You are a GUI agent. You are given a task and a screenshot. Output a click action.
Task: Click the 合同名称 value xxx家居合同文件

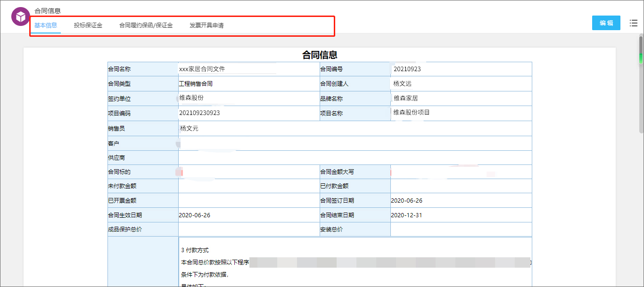tap(202, 69)
